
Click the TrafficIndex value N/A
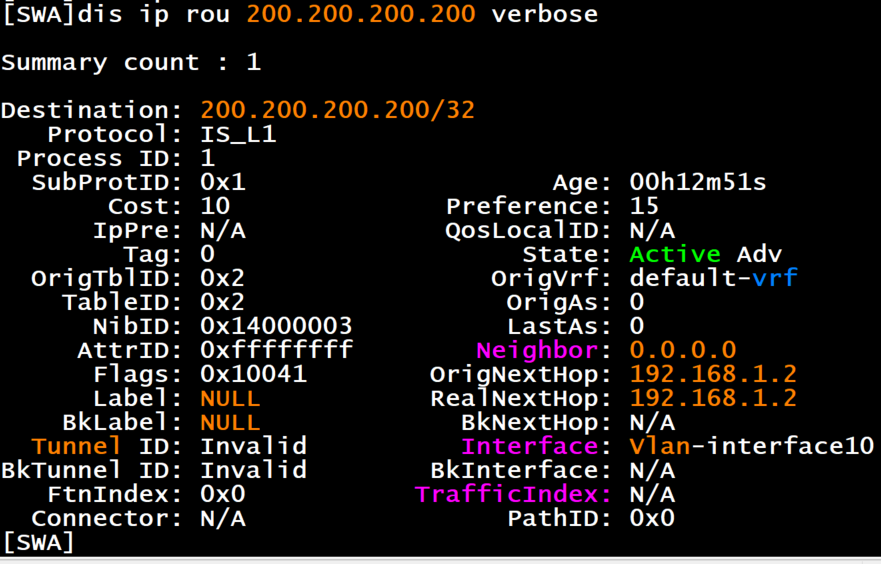pyautogui.click(x=652, y=495)
